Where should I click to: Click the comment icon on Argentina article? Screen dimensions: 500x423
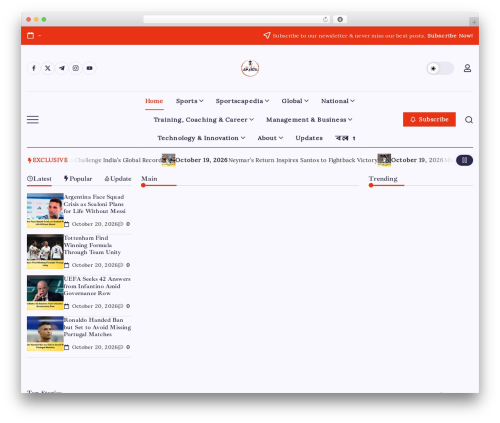point(121,224)
